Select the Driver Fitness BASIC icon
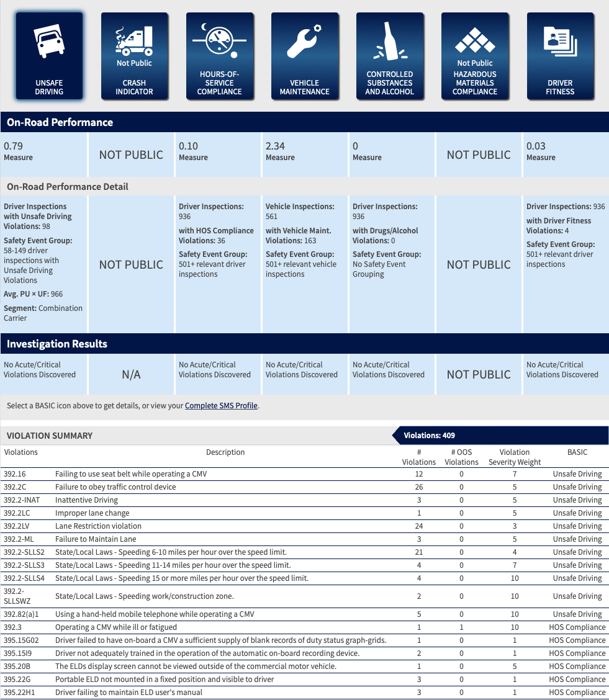The width and height of the screenshot is (609, 700). [560, 56]
